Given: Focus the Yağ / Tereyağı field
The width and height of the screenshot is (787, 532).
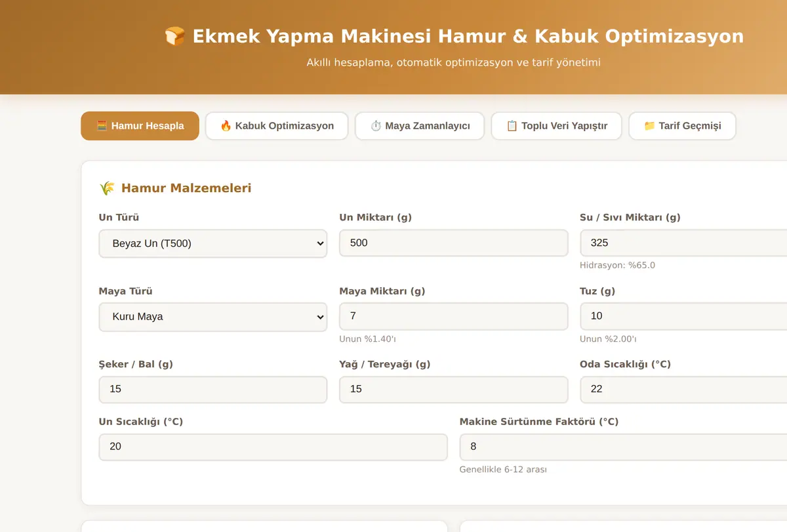Looking at the screenshot, I should [x=453, y=389].
